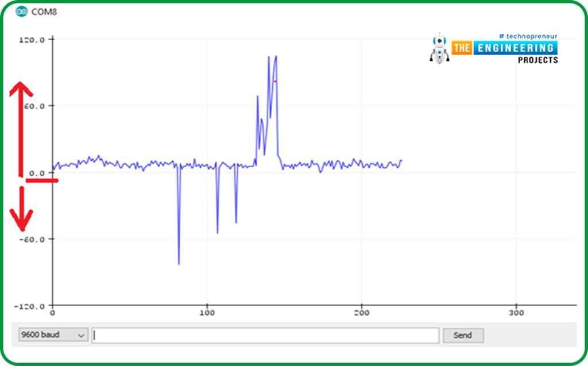Click the red marker on the signal peak
This screenshot has width=588, height=366.
click(x=274, y=82)
